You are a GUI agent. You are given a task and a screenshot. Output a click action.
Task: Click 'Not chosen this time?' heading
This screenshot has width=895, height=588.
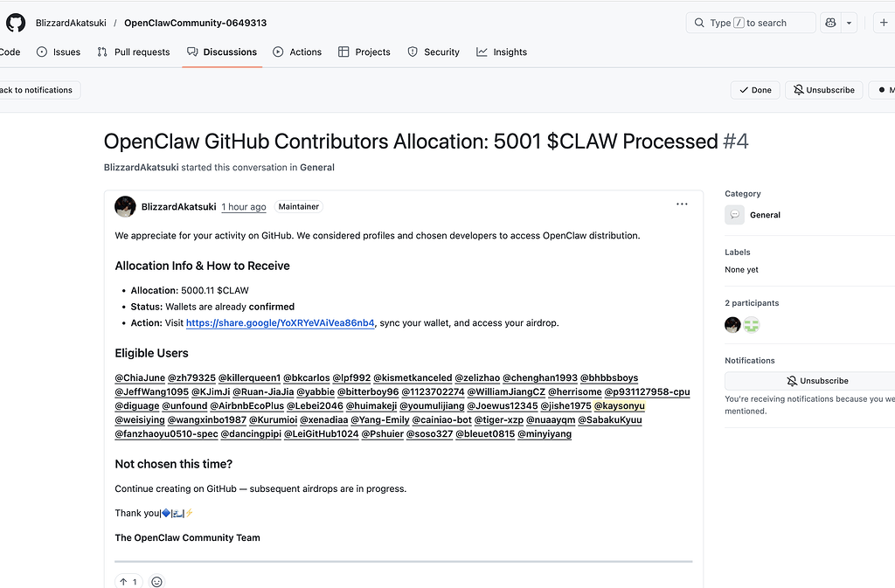174,464
